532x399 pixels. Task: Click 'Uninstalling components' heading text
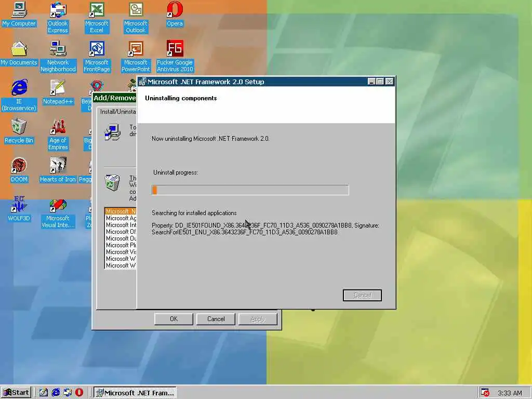(181, 98)
